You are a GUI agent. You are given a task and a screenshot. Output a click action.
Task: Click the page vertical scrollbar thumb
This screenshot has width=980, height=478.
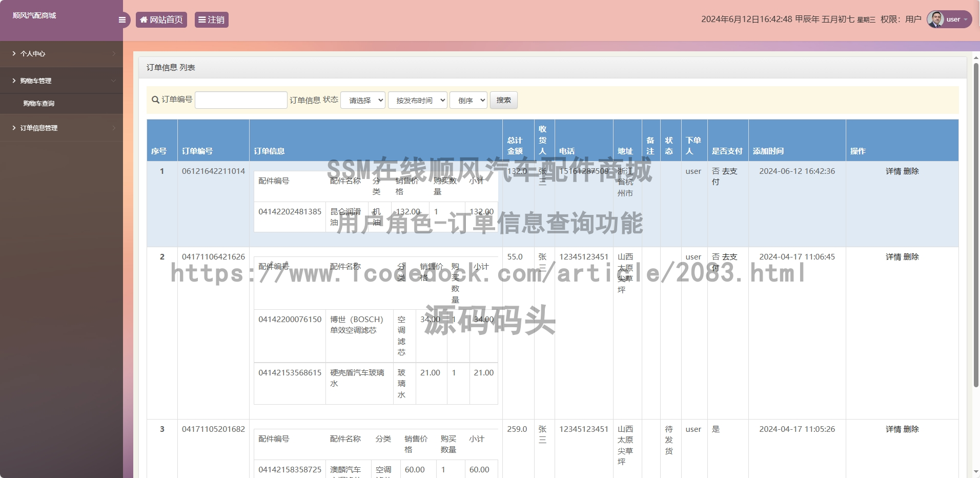pos(976,225)
